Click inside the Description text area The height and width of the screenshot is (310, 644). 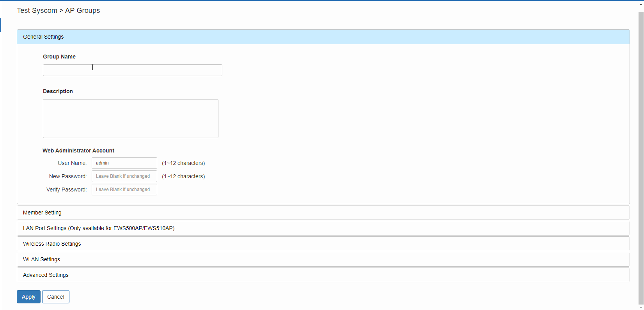pos(131,119)
